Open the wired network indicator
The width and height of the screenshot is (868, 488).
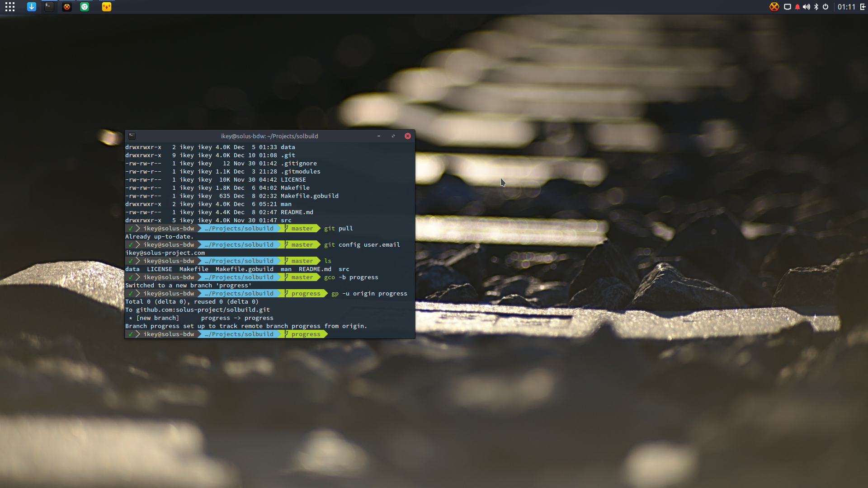(787, 7)
